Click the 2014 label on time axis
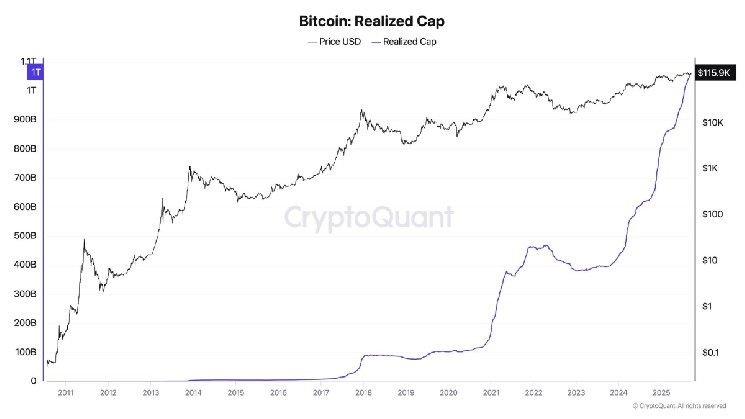This screenshot has height=419, width=745. (x=193, y=395)
